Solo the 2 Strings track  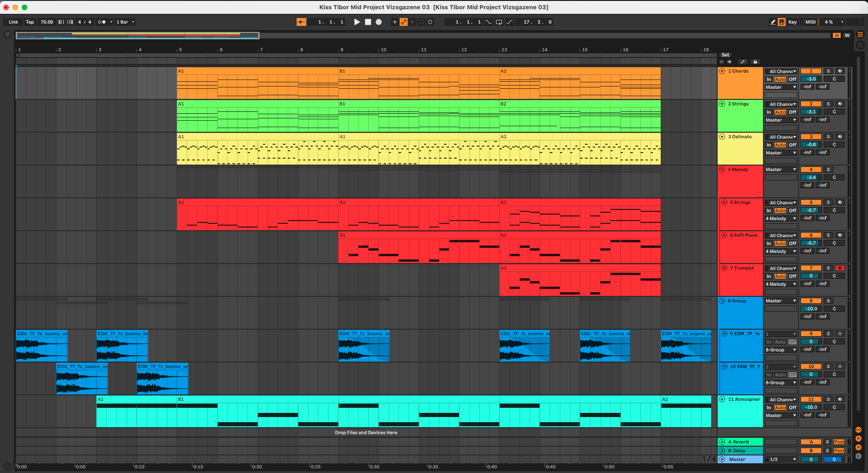coord(828,104)
